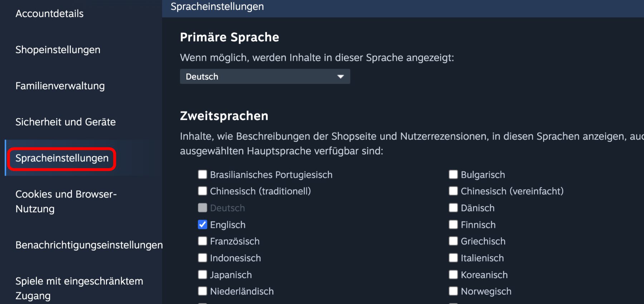
Task: Click the dropdown arrow next to Deutsch
Action: click(x=340, y=77)
